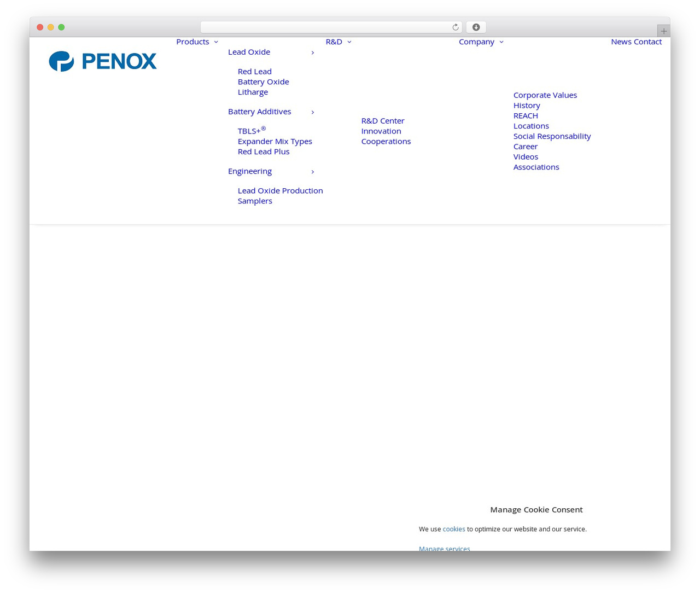The image size is (700, 593).
Task: Open the Innovation page
Action: (381, 131)
